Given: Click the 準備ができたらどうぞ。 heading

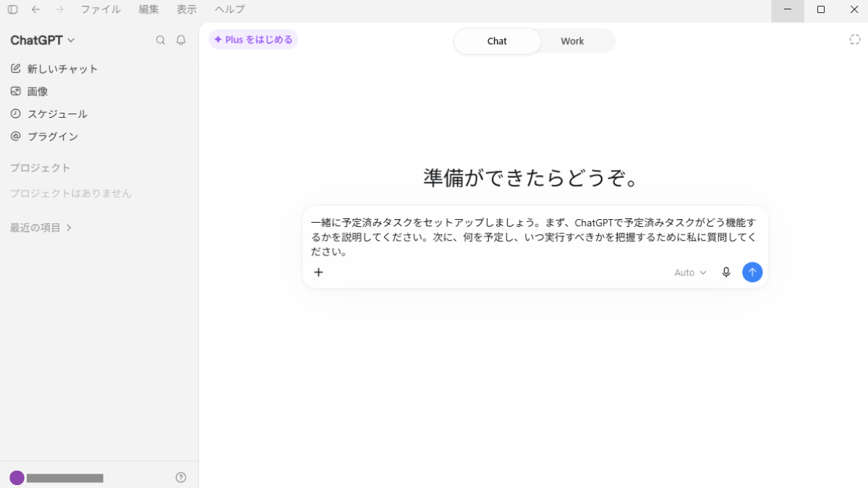Looking at the screenshot, I should pyautogui.click(x=533, y=177).
